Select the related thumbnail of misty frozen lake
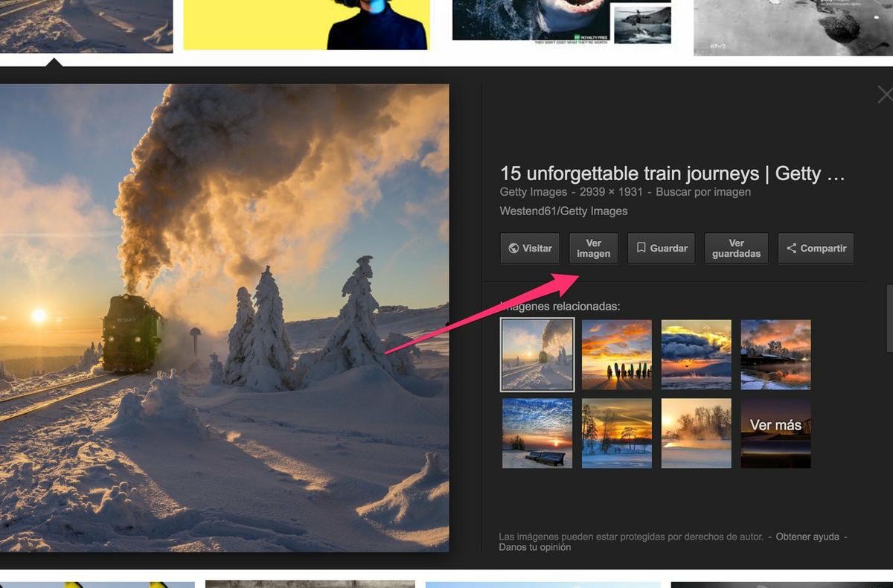 tap(697, 433)
